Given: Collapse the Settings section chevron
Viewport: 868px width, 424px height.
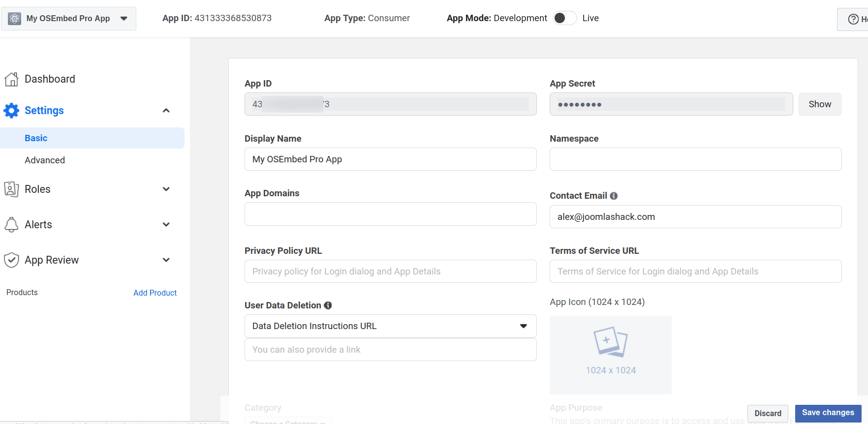Looking at the screenshot, I should click(166, 111).
